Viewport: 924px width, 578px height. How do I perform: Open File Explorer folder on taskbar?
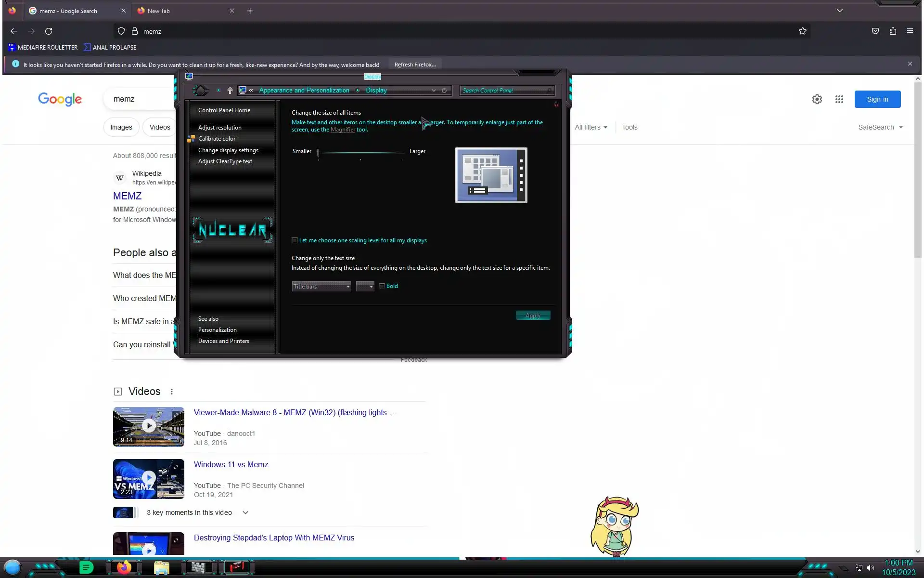pos(162,568)
